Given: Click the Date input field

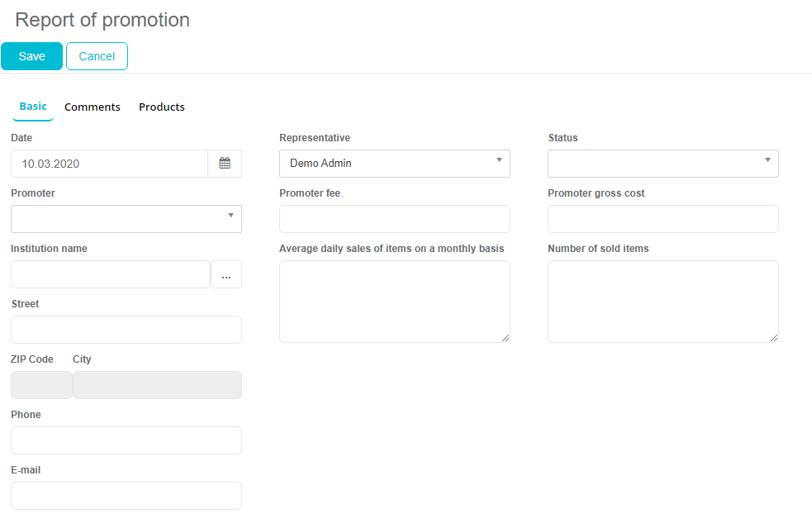Looking at the screenshot, I should [109, 164].
